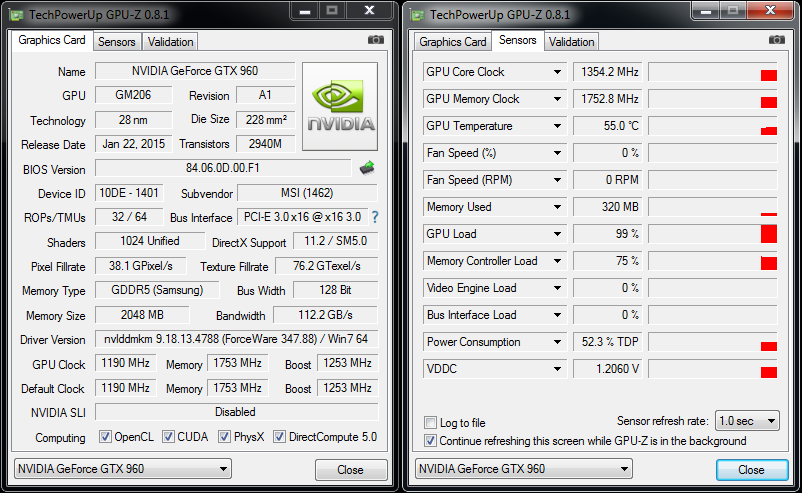Toggle the PhysX checkbox
802x493 pixels.
[x=224, y=437]
